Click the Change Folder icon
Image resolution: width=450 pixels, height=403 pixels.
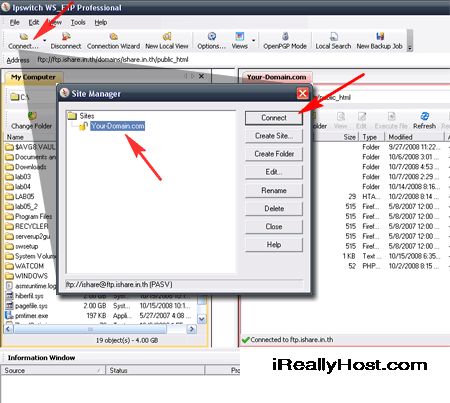[31, 121]
